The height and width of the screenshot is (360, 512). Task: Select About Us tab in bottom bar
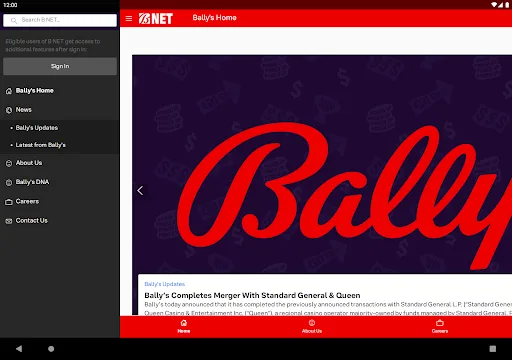point(312,327)
